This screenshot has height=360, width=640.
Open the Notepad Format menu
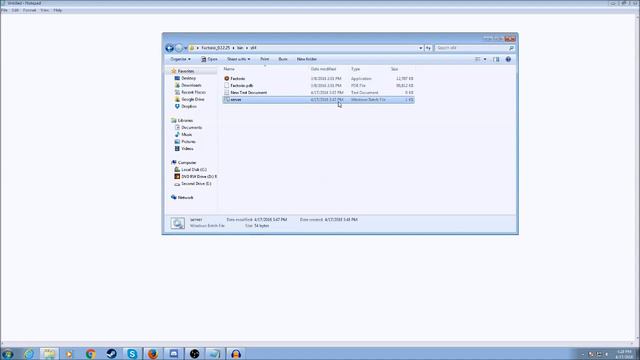point(29,10)
